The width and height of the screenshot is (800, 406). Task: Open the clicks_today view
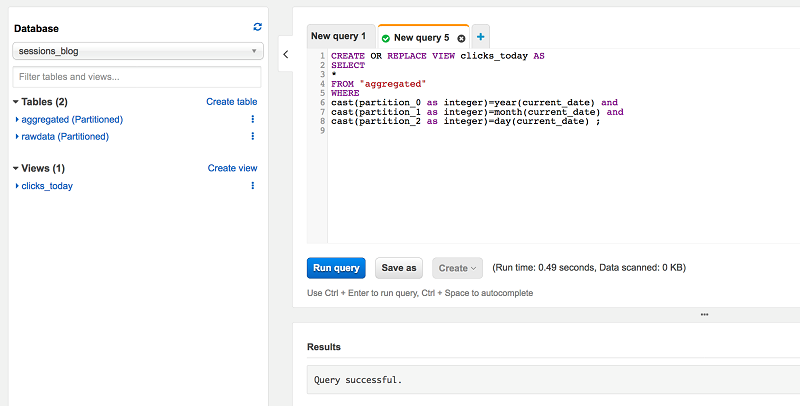(x=47, y=186)
